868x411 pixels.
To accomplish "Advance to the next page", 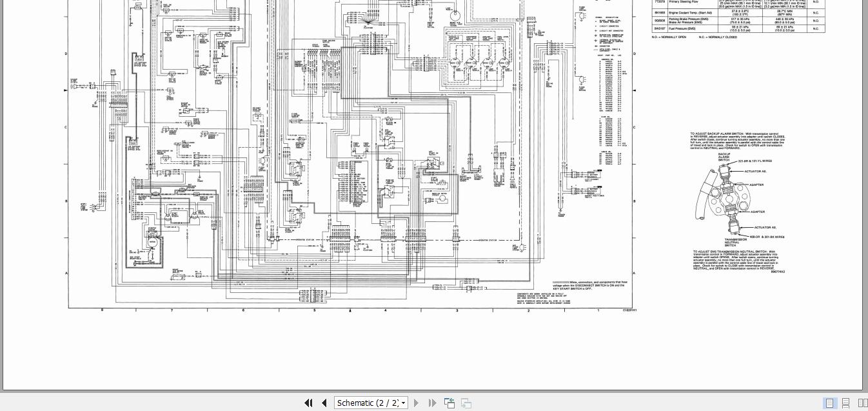I will tap(416, 403).
